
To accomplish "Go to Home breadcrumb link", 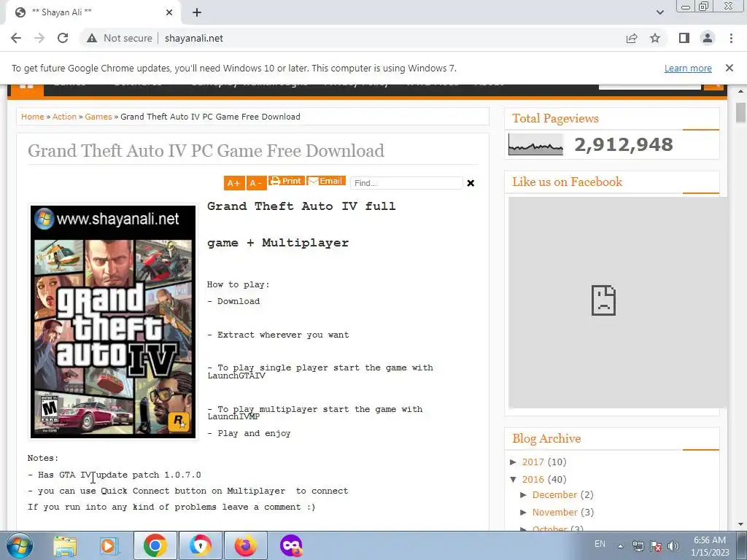I will click(x=32, y=117).
